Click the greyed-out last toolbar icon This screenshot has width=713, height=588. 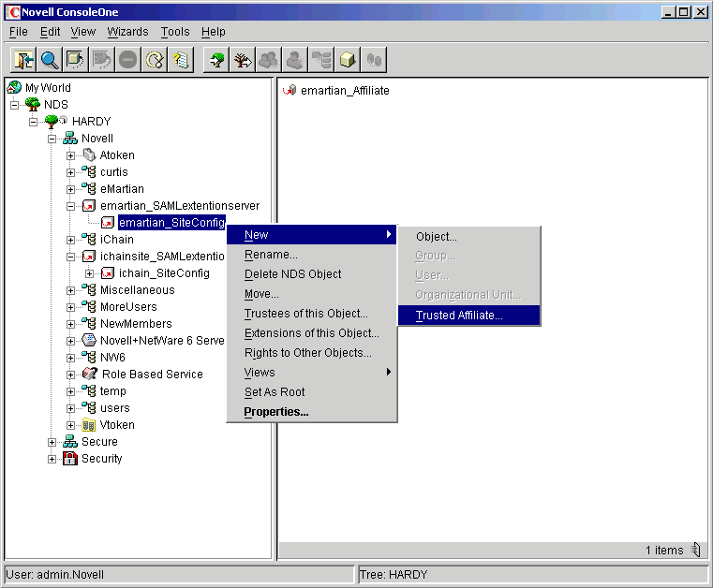click(374, 60)
